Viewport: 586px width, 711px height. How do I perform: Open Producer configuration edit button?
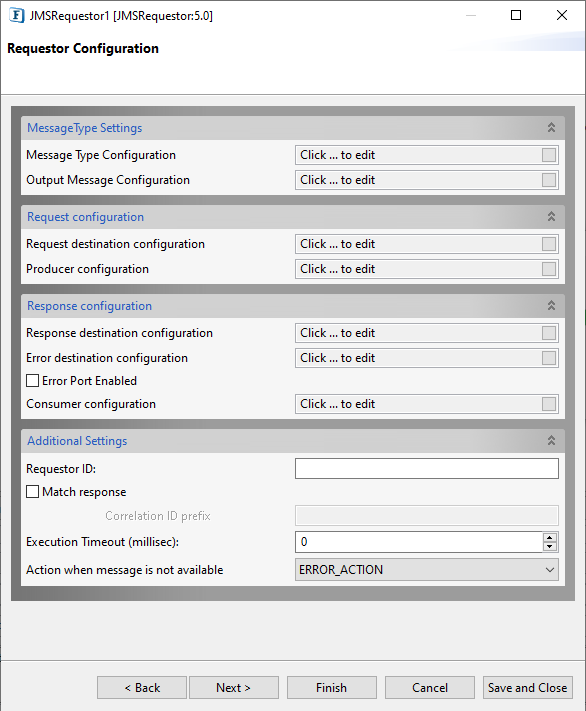pyautogui.click(x=549, y=269)
